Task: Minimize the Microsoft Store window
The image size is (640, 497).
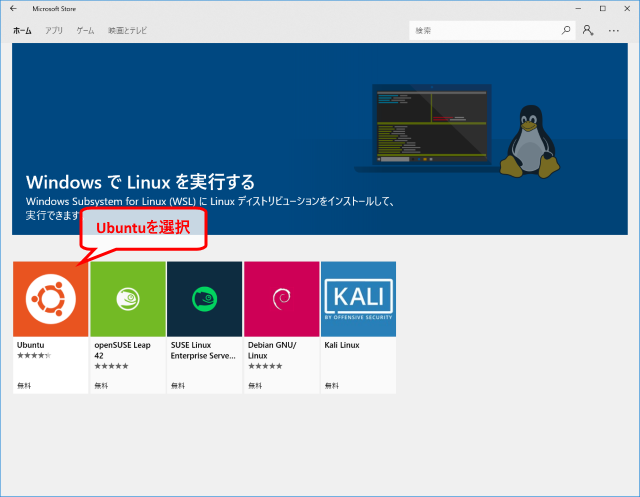Action: point(578,9)
